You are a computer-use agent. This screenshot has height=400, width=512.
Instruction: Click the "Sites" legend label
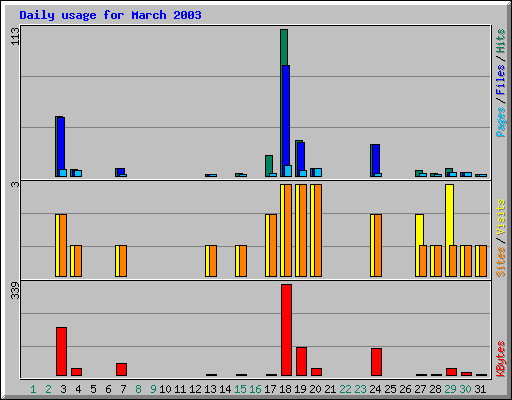click(x=500, y=262)
